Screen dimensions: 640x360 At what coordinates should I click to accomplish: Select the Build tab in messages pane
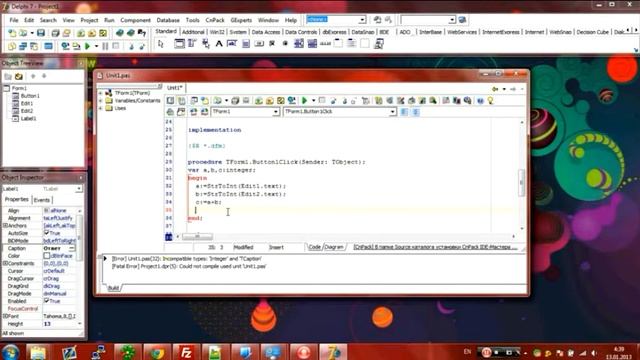113,288
